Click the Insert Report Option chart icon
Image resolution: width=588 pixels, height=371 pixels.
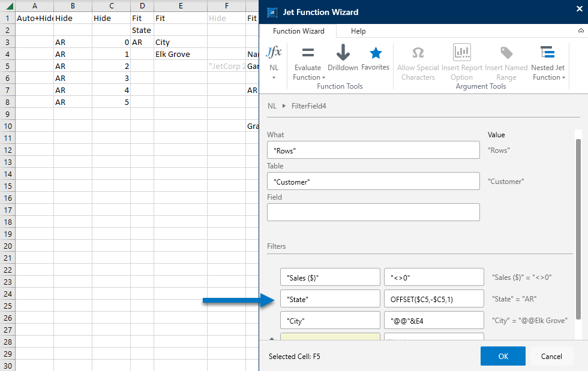coord(461,52)
